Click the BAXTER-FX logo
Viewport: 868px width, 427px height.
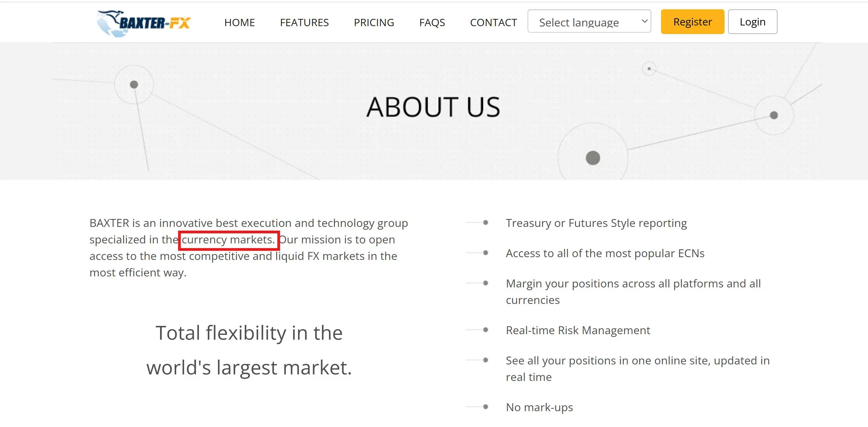tap(144, 23)
